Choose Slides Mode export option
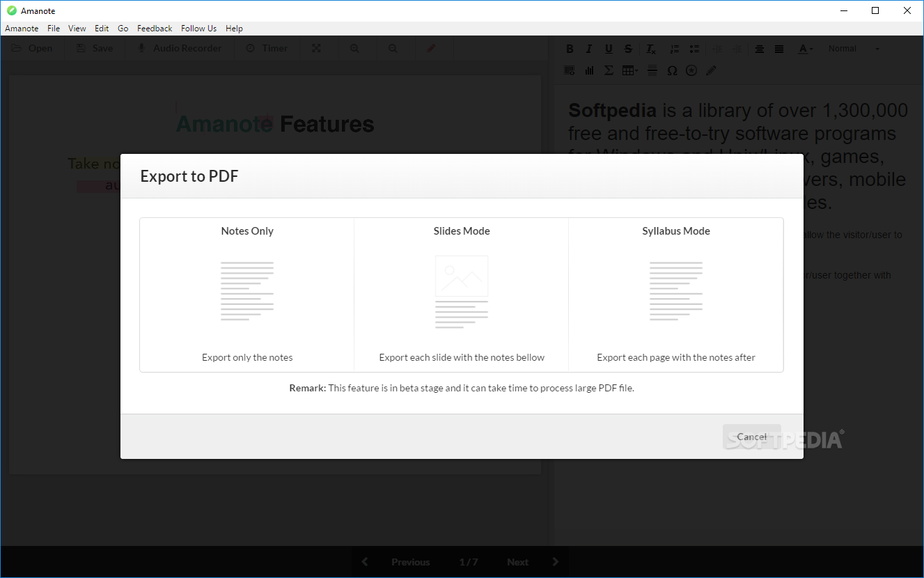This screenshot has width=924, height=578. tap(462, 295)
